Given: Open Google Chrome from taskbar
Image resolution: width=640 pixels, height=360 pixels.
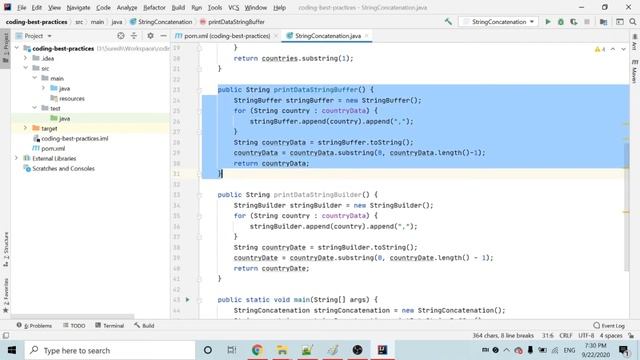Looking at the screenshot, I should 257,350.
